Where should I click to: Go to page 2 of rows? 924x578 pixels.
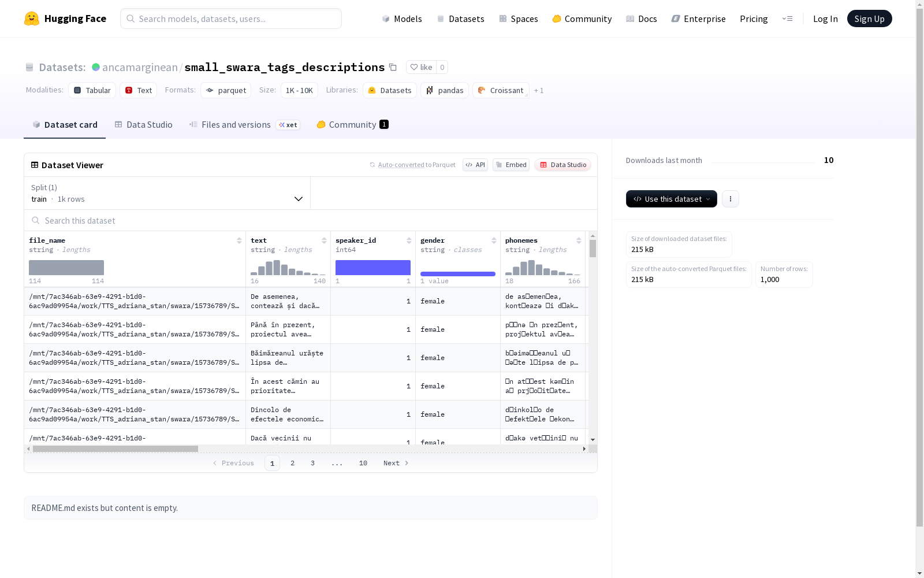[293, 463]
